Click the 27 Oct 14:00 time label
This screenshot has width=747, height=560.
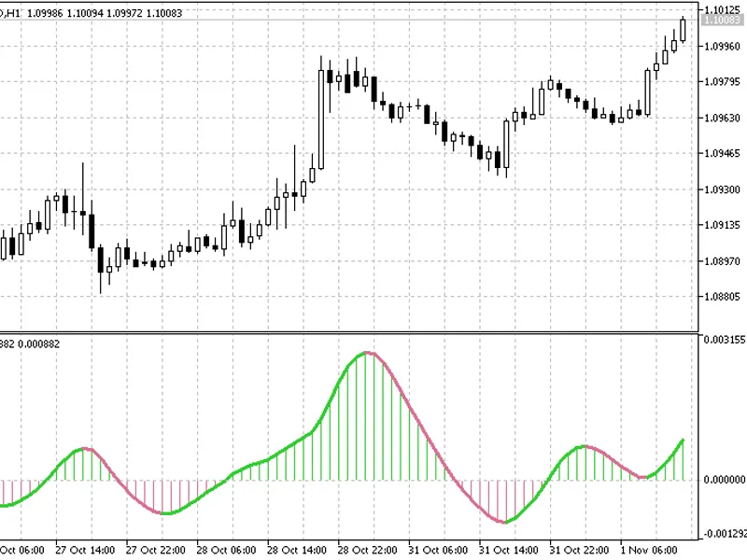tap(85, 550)
